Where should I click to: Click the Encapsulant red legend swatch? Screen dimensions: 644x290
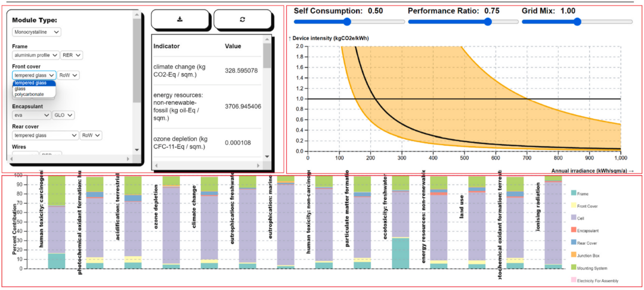pyautogui.click(x=573, y=230)
